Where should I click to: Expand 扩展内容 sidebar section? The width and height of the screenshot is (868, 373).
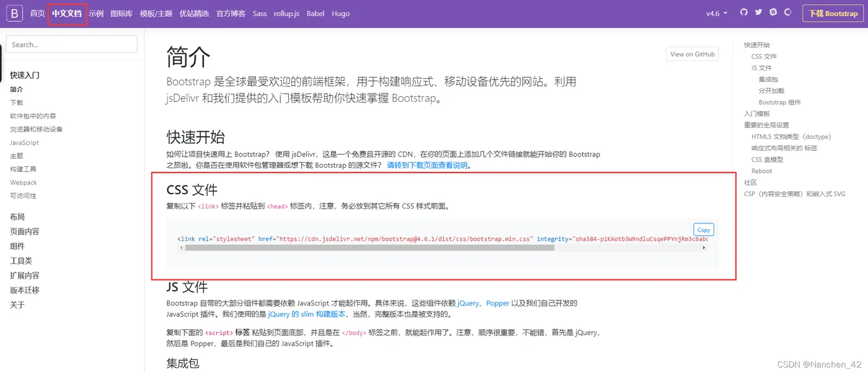click(x=25, y=276)
